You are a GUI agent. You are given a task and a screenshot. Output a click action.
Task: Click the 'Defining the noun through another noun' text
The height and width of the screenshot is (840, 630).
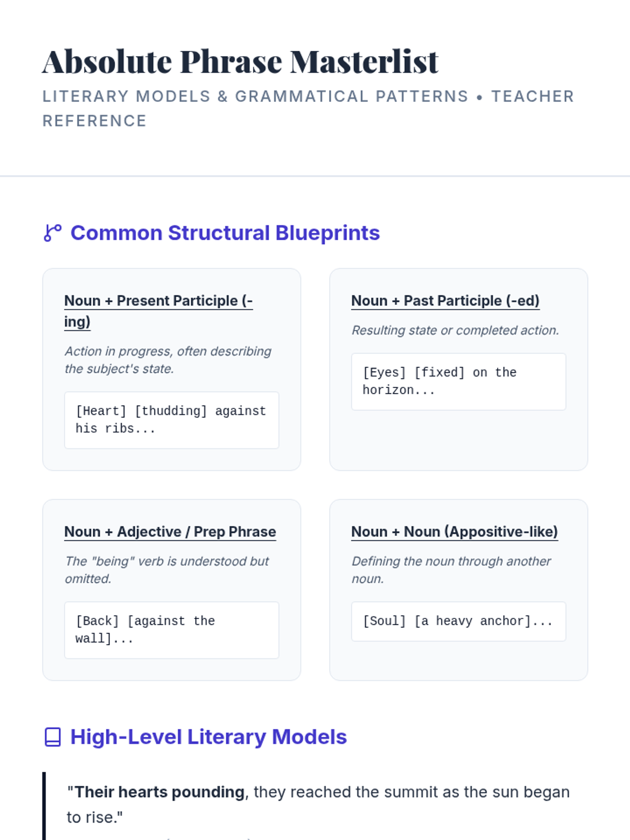(x=451, y=570)
